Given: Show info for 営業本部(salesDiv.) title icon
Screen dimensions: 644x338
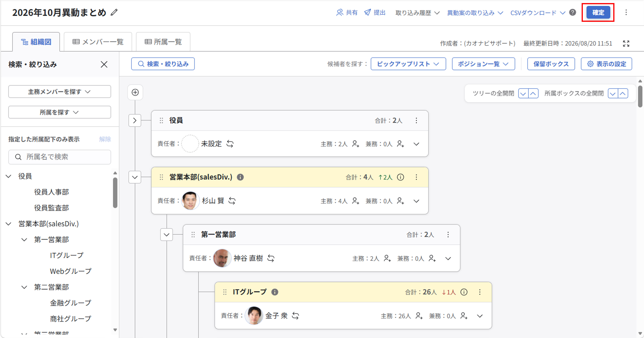Looking at the screenshot, I should point(240,177).
